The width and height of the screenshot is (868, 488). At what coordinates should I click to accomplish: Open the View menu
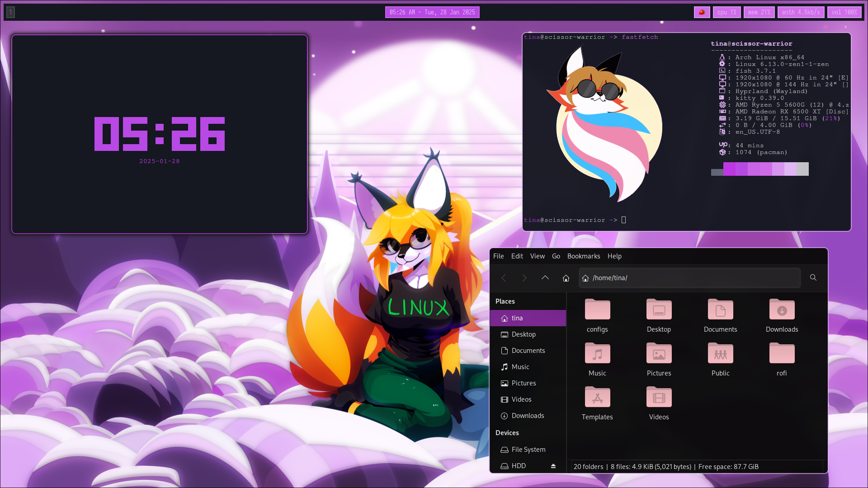[537, 256]
